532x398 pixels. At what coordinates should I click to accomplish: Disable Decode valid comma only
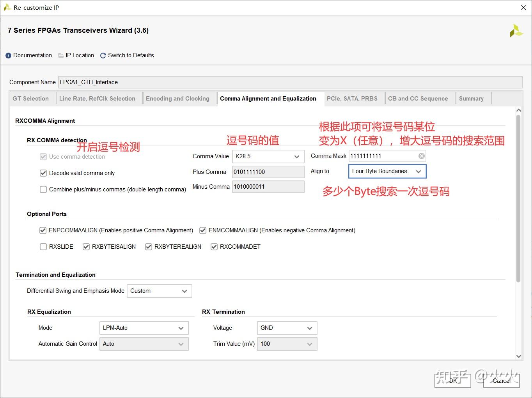point(43,173)
